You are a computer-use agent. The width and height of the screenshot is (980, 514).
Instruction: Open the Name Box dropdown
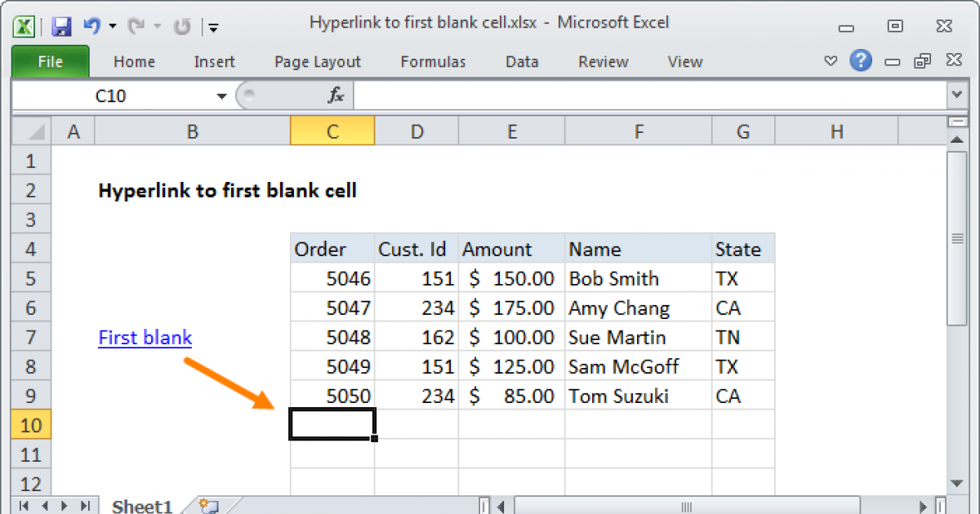coord(220,95)
